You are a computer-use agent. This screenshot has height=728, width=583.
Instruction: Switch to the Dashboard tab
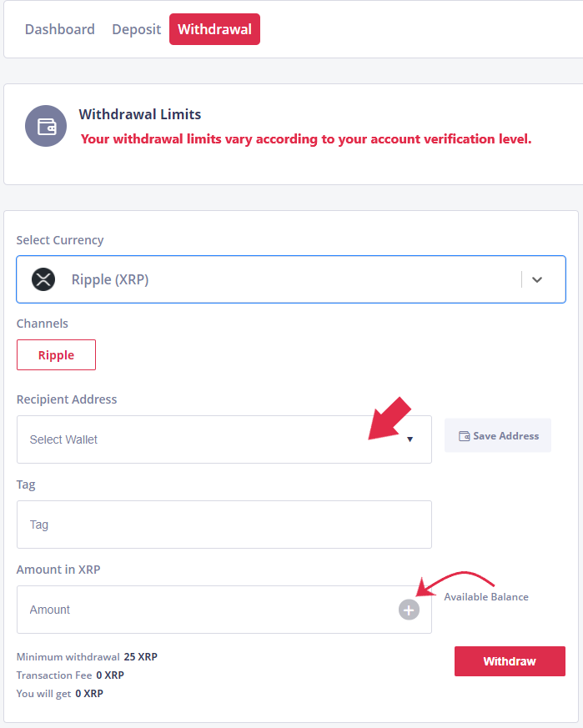coord(60,29)
